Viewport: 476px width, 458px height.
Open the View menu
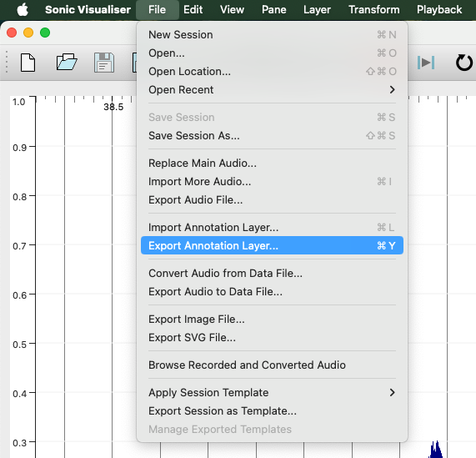[233, 10]
